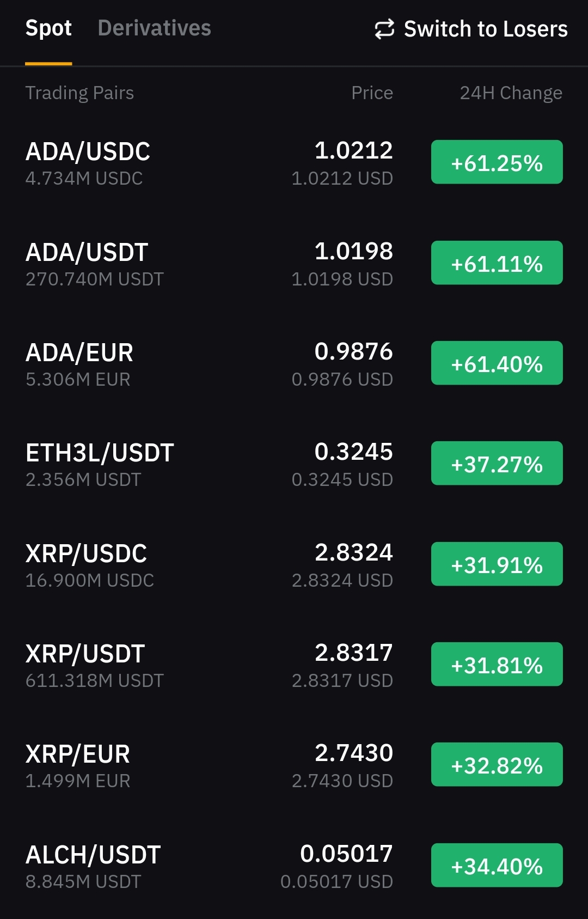588x919 pixels.
Task: Select the XRP/EUR pair row
Action: tap(78, 754)
